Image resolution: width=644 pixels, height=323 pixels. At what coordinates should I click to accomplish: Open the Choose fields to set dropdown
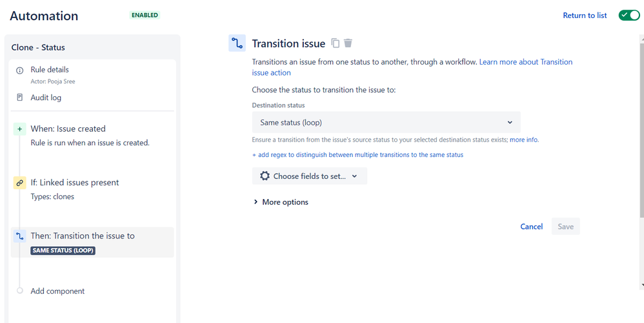[310, 176]
